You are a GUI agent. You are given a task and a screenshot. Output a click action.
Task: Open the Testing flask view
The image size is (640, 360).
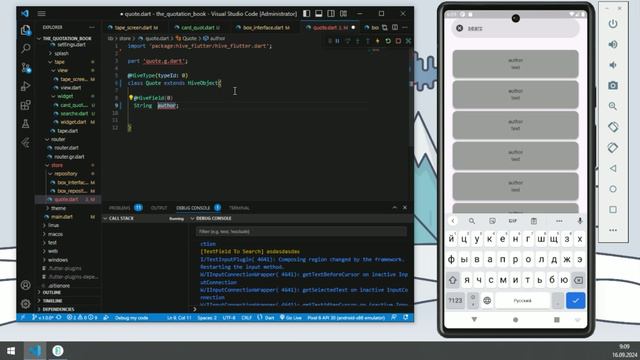click(26, 124)
